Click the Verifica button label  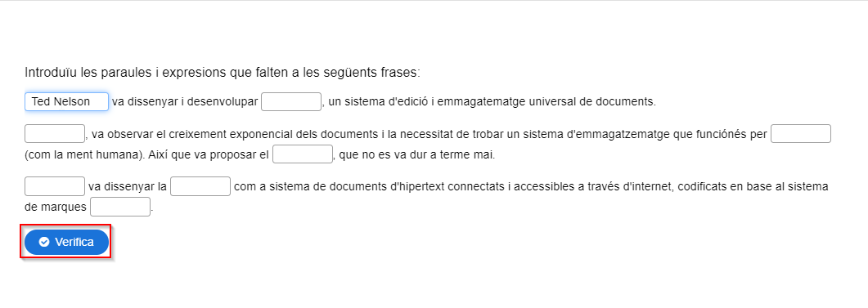(74, 242)
